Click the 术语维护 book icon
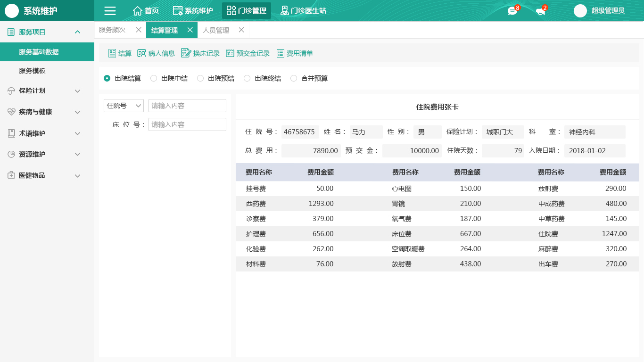The height and width of the screenshot is (362, 644). 11,133
